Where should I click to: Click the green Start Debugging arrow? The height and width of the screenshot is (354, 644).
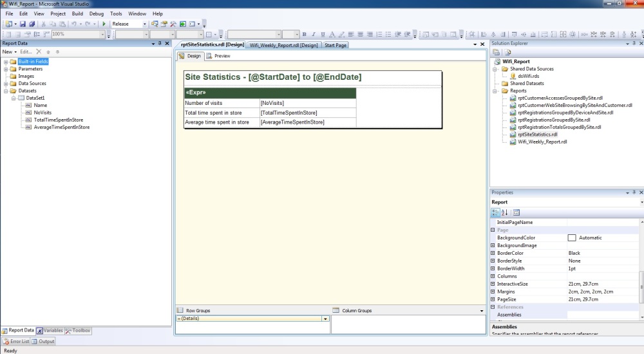[x=104, y=24]
